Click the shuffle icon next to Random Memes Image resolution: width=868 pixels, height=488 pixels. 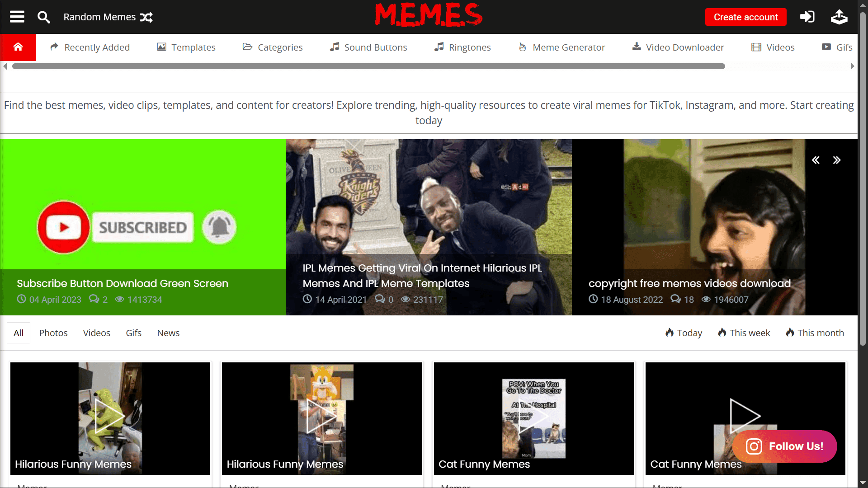tap(146, 17)
